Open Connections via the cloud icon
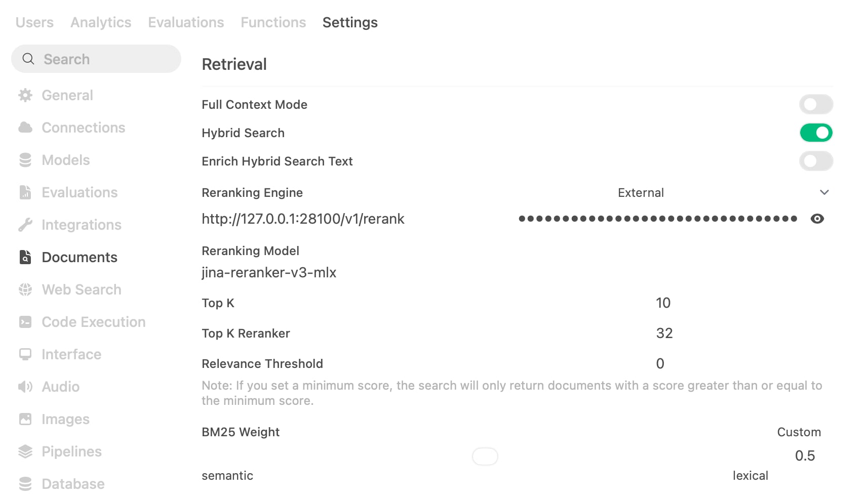Viewport: 868px width, 498px height. [x=25, y=128]
